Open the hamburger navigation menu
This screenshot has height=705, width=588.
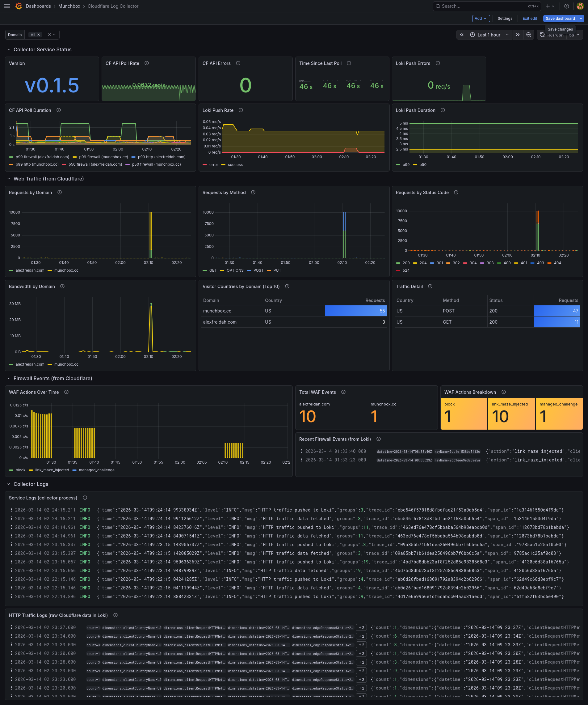click(7, 6)
